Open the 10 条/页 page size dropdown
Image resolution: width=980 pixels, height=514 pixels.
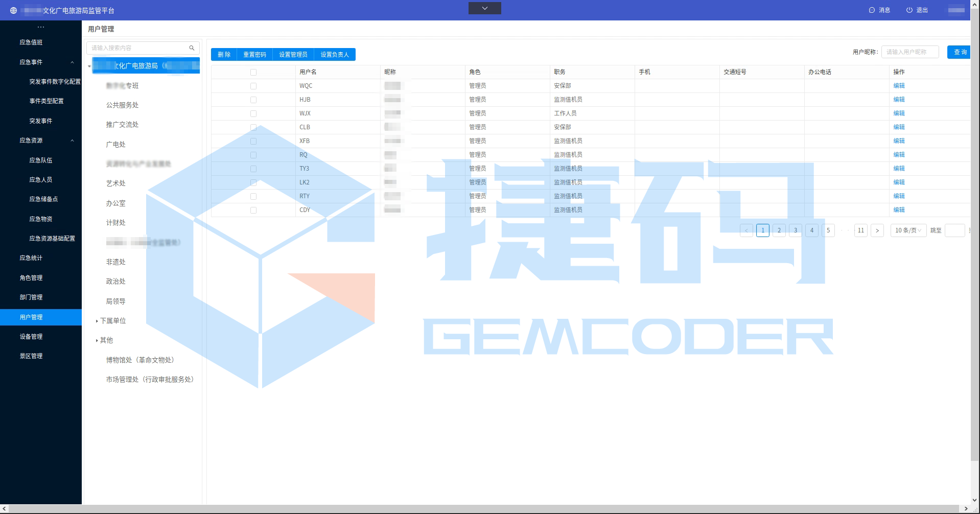[x=908, y=230]
